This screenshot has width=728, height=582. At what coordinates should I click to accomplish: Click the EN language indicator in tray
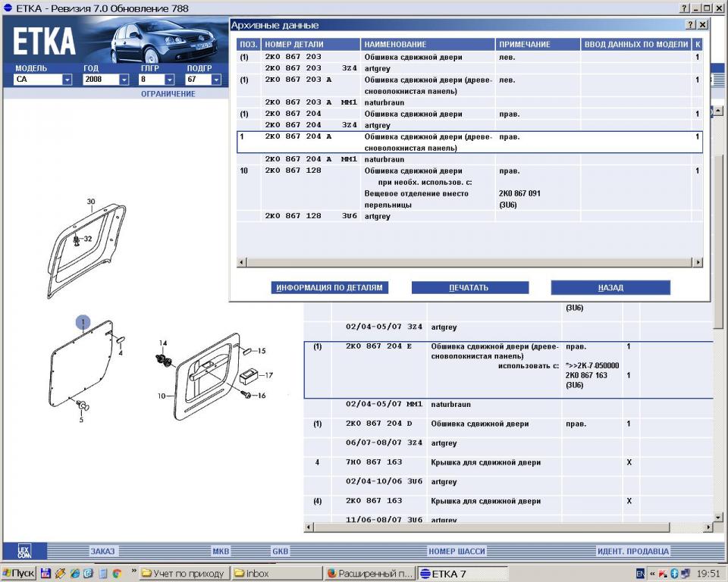click(x=640, y=574)
